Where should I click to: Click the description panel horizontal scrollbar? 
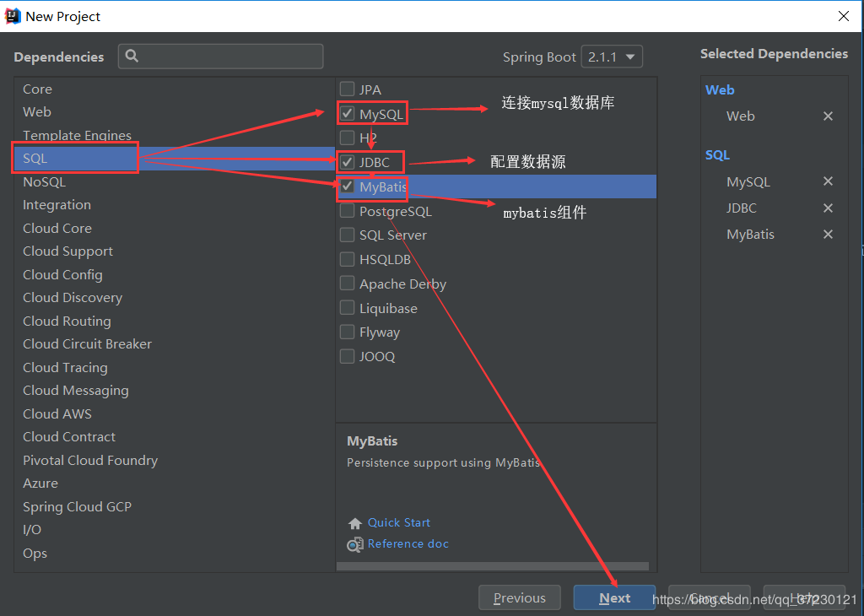[493, 566]
